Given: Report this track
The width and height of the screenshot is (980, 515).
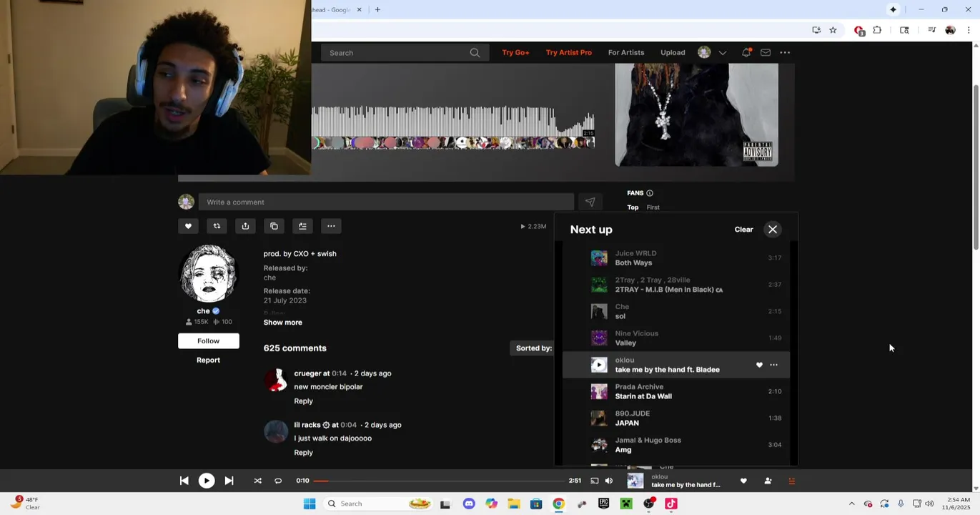Looking at the screenshot, I should point(208,360).
